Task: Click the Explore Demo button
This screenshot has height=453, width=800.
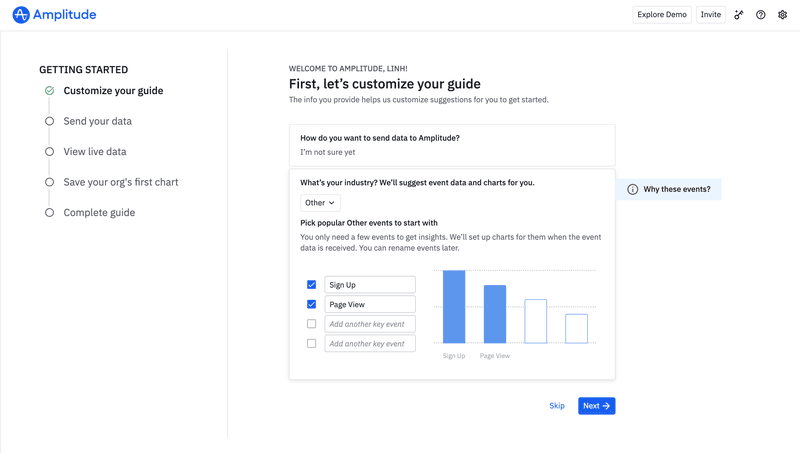Action: coord(662,15)
